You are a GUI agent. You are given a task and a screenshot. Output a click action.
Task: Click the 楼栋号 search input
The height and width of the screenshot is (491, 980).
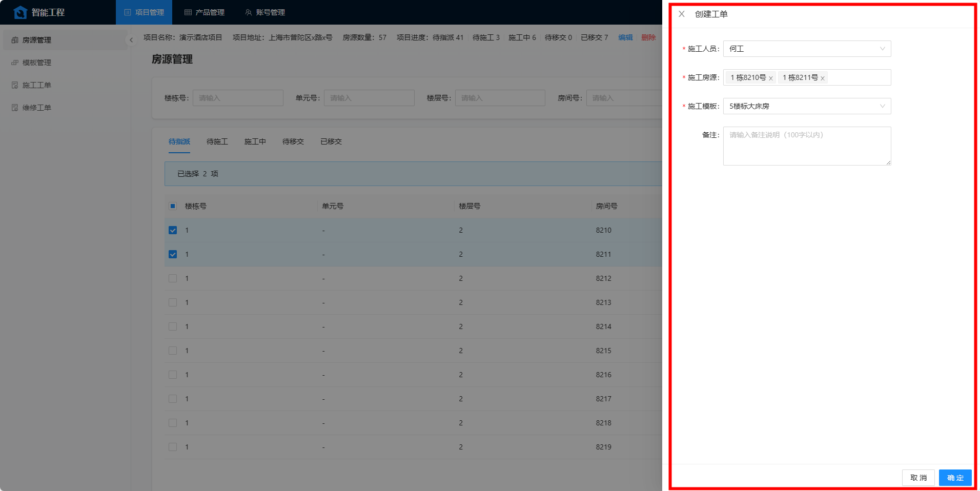tap(238, 98)
